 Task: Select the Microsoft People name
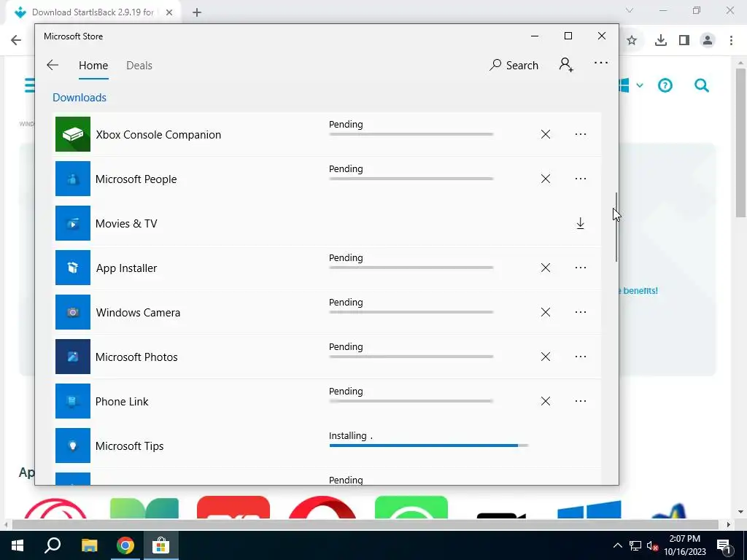click(x=136, y=179)
